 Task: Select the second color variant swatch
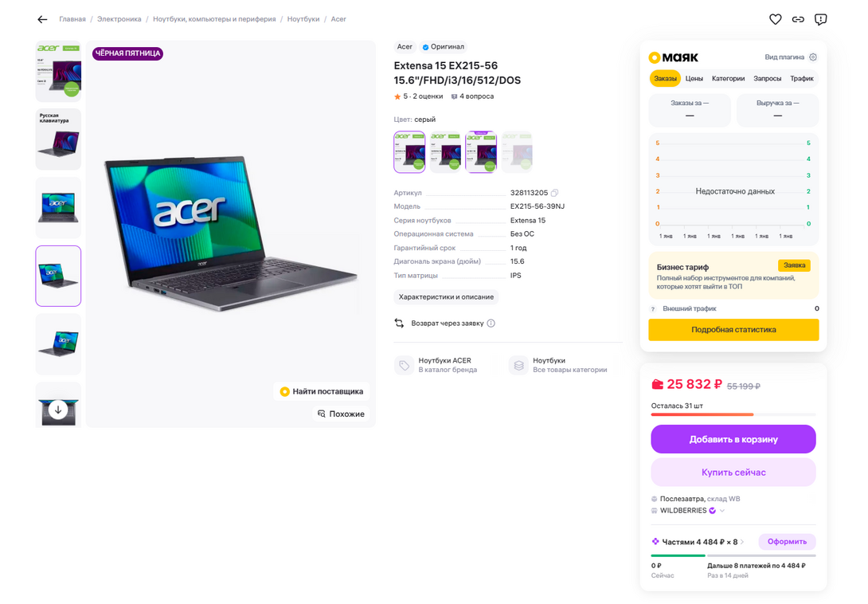[x=445, y=152]
